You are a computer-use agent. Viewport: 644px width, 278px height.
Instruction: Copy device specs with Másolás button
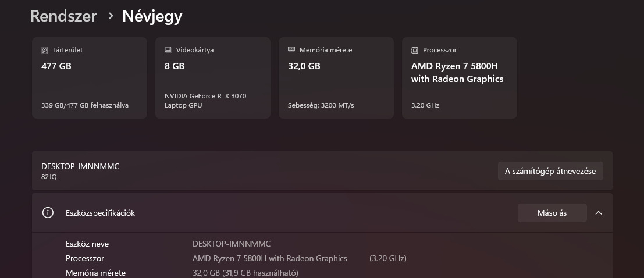pos(552,213)
